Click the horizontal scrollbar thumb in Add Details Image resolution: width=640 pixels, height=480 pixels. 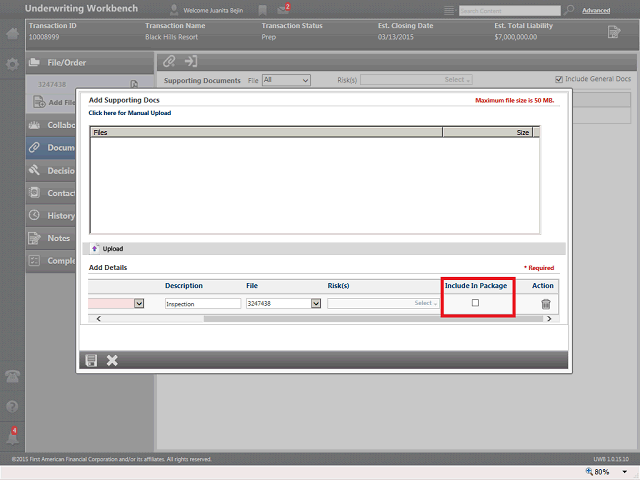point(373,319)
